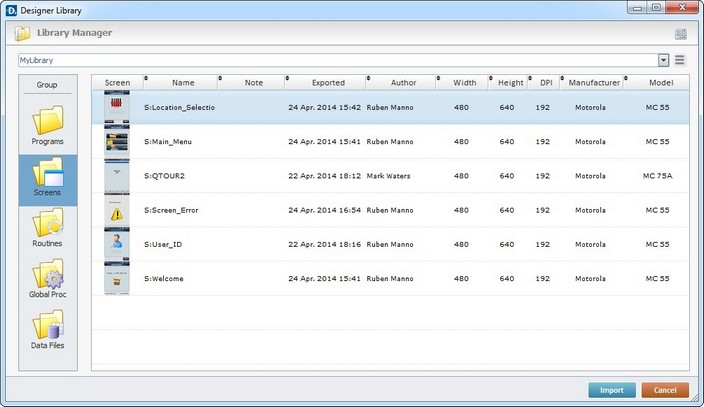Open the Programs group folder

pos(48,125)
